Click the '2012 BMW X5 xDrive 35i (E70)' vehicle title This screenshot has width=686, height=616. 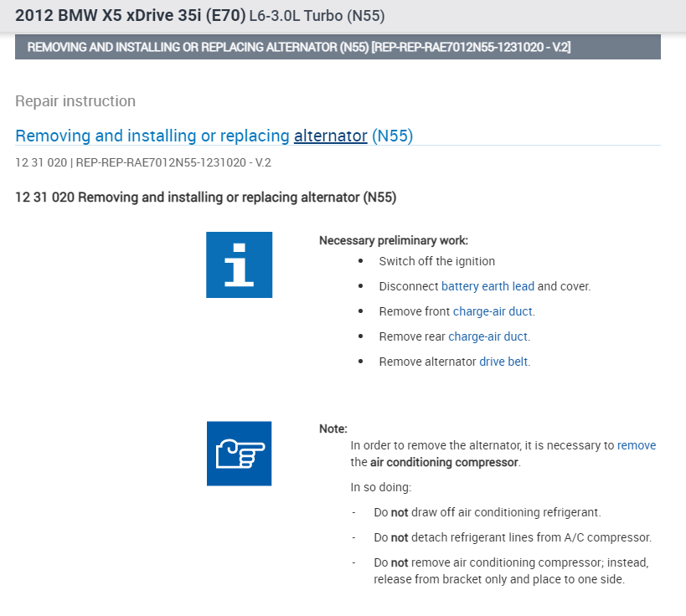pos(131,16)
